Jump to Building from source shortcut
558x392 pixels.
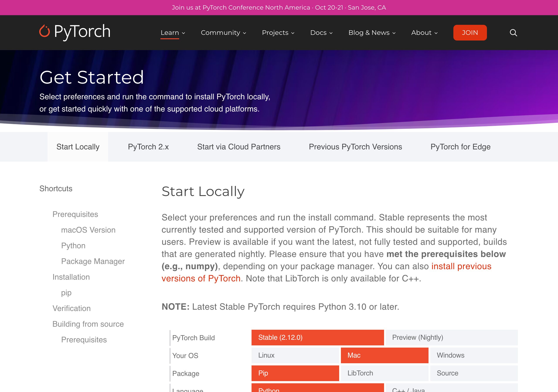[x=88, y=324]
